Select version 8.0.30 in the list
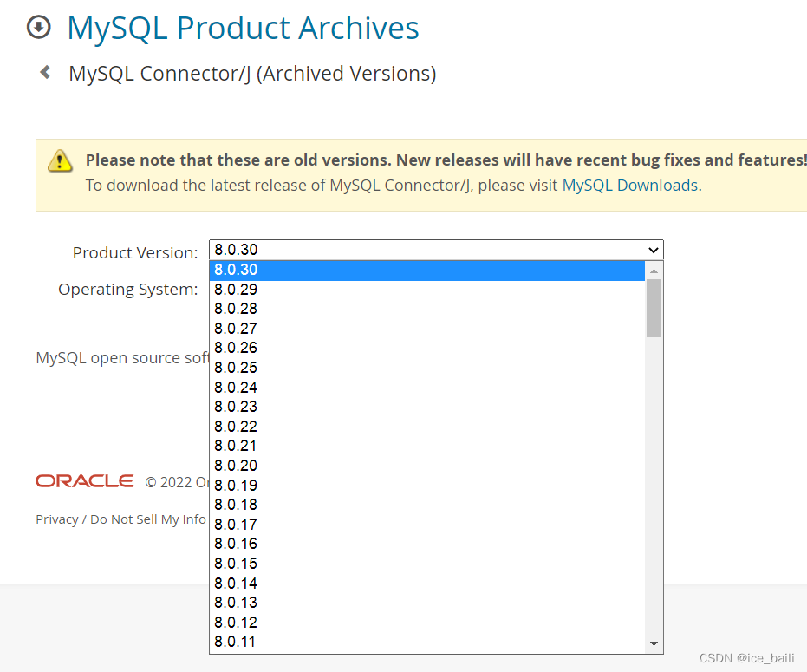Image resolution: width=807 pixels, height=672 pixels. (236, 270)
